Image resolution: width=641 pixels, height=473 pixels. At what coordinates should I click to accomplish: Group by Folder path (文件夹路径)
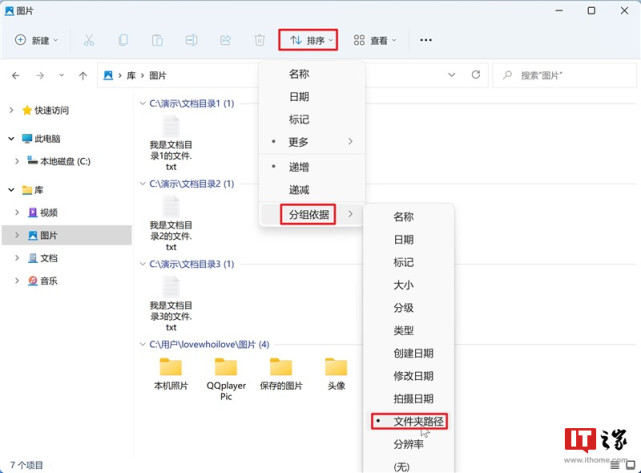click(x=408, y=421)
